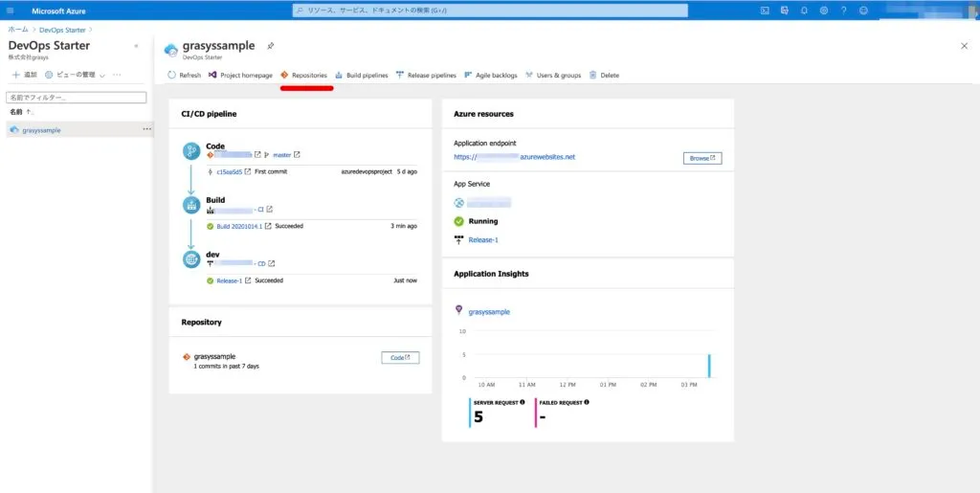Click the blue bar in the requests chart
Image resolution: width=980 pixels, height=493 pixels.
pyautogui.click(x=709, y=366)
